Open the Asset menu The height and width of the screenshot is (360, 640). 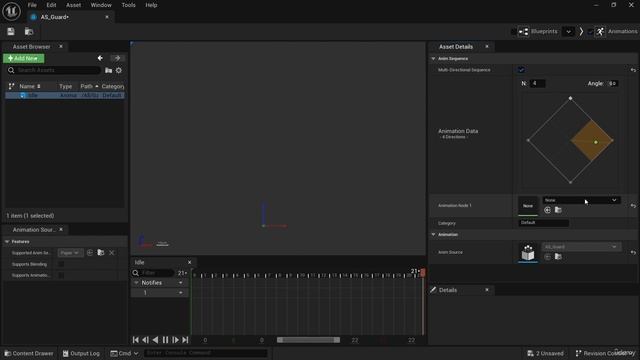click(73, 5)
